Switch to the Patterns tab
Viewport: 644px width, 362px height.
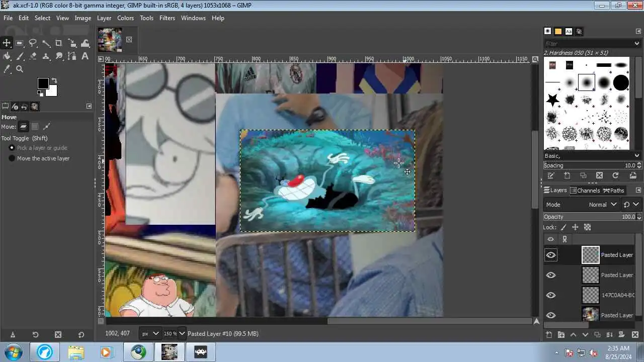(558, 31)
